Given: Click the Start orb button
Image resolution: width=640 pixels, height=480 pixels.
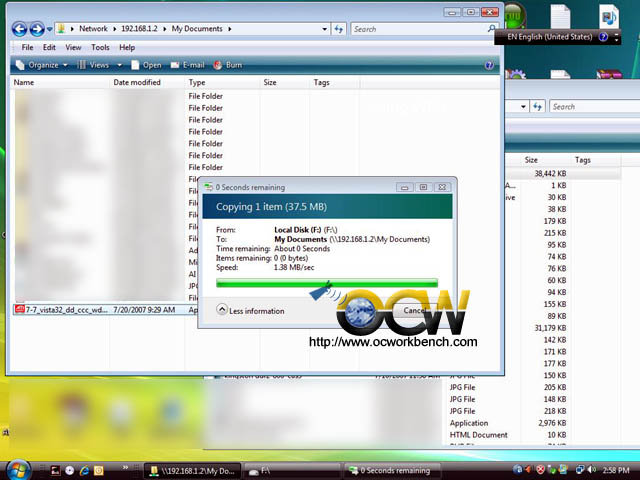Looking at the screenshot, I should point(18,470).
